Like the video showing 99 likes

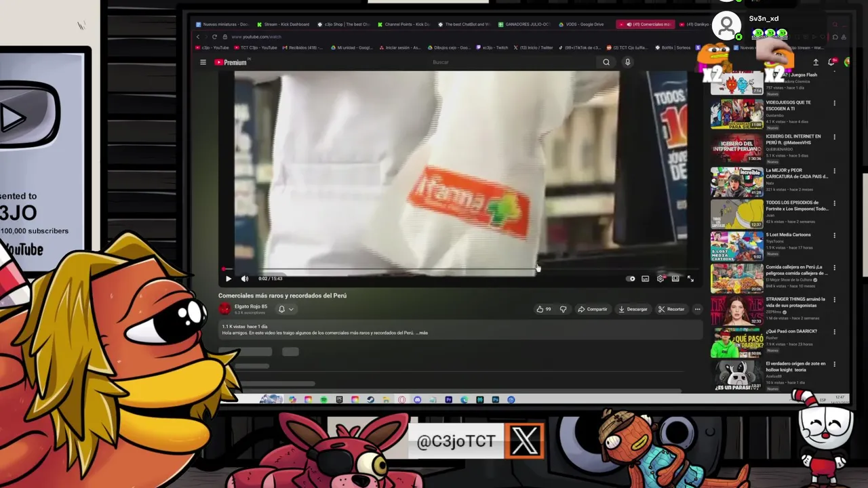(544, 309)
